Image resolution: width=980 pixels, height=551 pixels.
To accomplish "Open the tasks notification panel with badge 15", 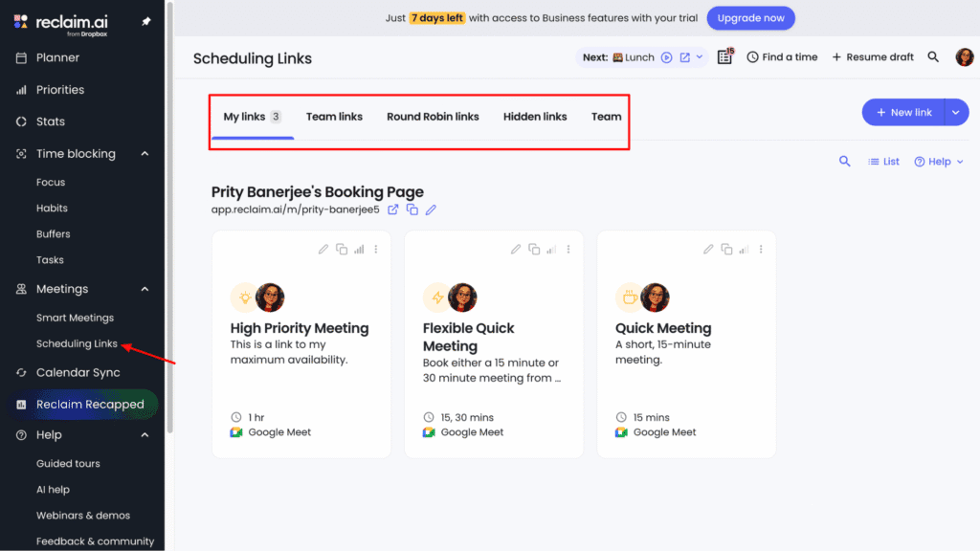I will click(x=724, y=56).
